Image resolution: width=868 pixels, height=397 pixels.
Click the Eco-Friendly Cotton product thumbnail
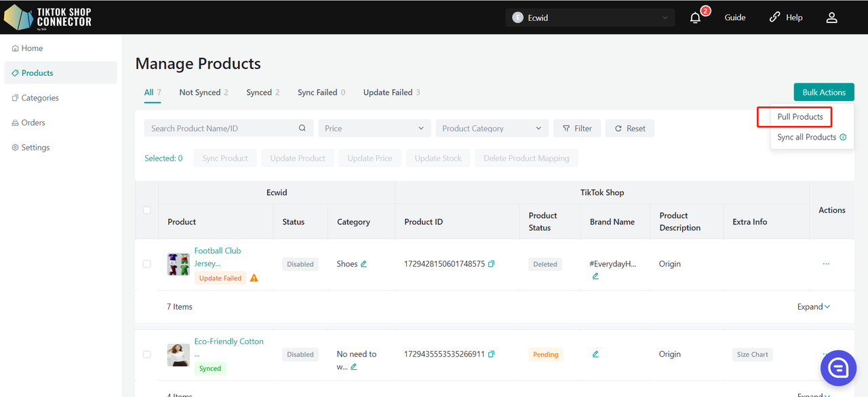178,355
